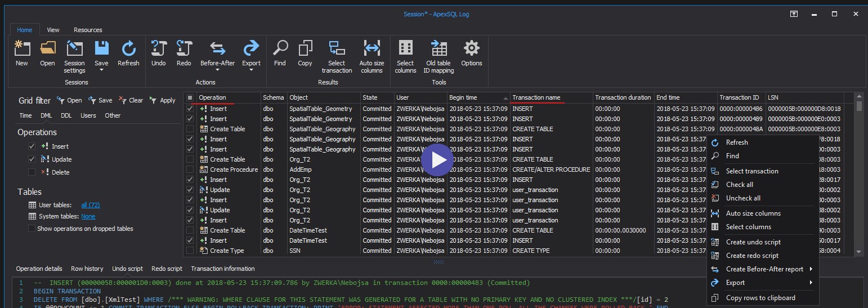Open the Options gear icon
The image size is (868, 308).
coord(471,49)
